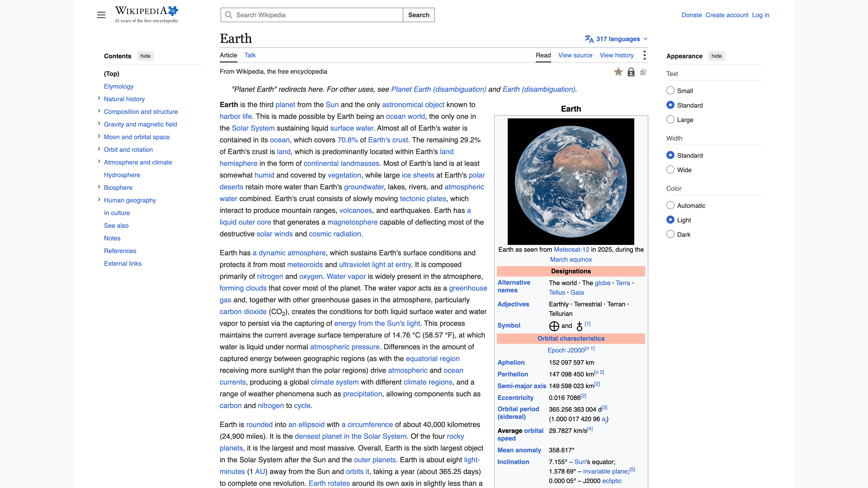Go to References in contents
The height and width of the screenshot is (488, 868).
point(120,251)
